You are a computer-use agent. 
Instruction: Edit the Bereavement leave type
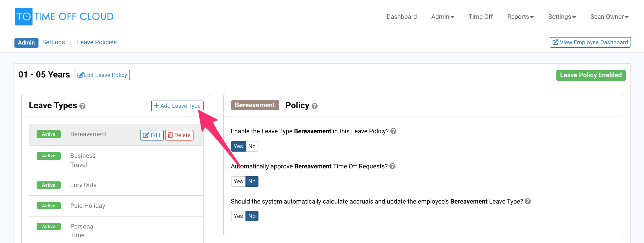[x=152, y=135]
